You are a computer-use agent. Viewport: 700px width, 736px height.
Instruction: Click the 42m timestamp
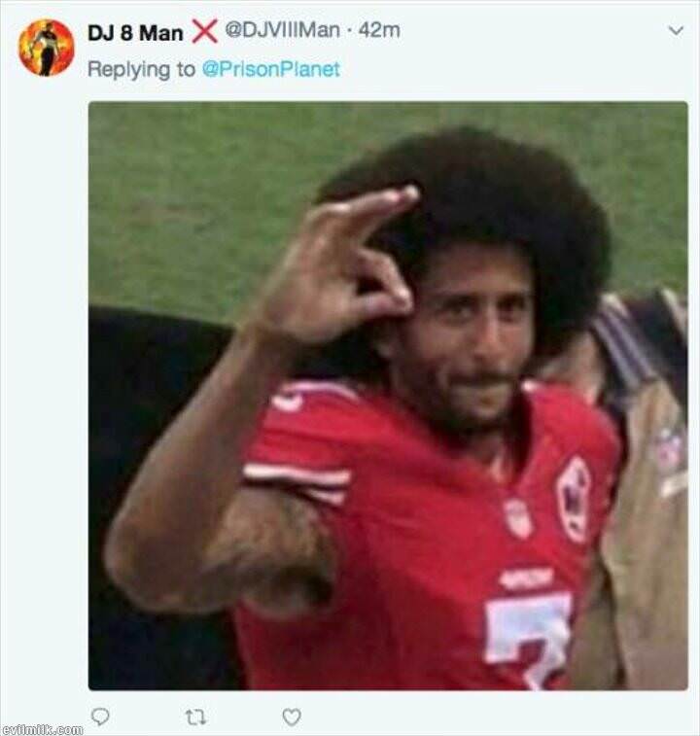coord(379,30)
